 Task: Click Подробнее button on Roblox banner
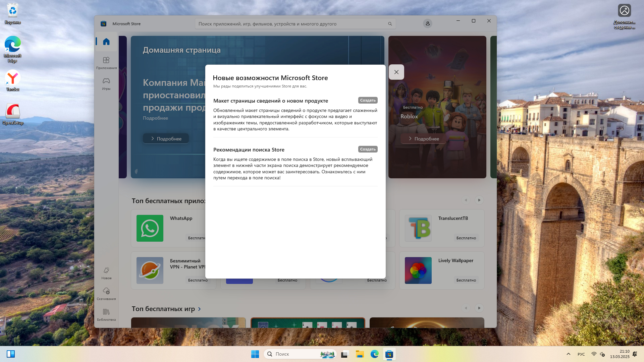tap(423, 138)
